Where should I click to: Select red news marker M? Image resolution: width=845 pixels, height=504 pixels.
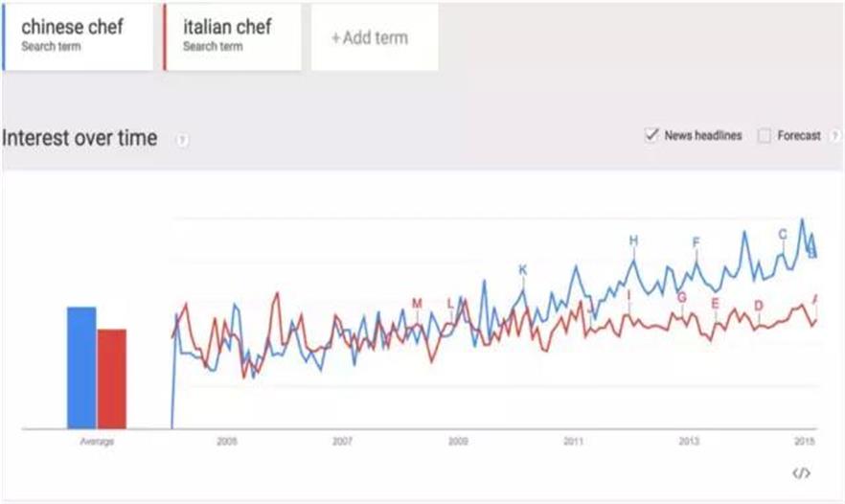point(417,304)
